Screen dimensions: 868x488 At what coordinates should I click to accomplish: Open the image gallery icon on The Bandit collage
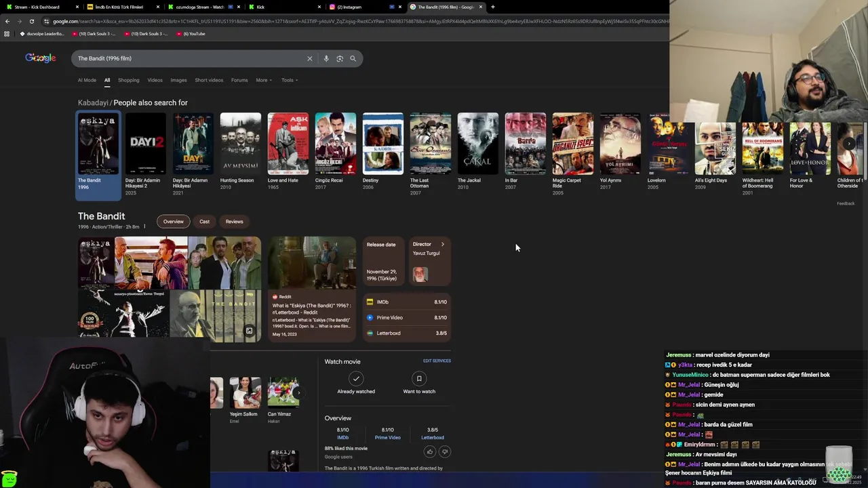click(x=249, y=331)
